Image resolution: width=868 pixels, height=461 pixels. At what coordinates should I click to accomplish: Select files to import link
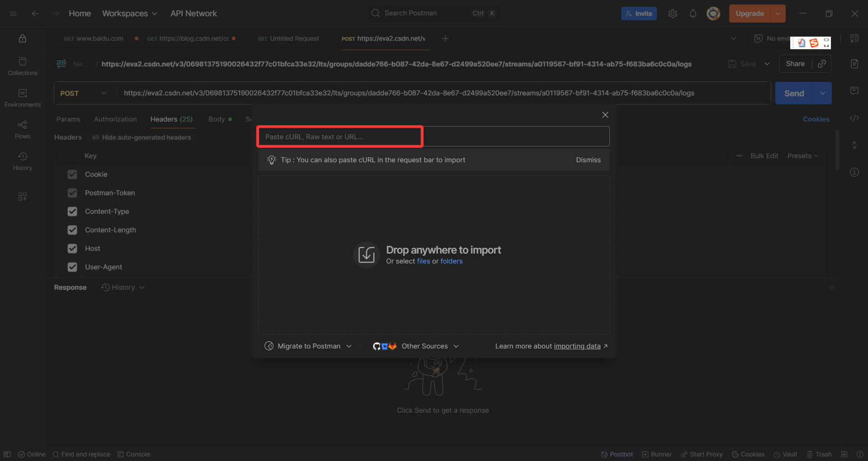(x=424, y=261)
